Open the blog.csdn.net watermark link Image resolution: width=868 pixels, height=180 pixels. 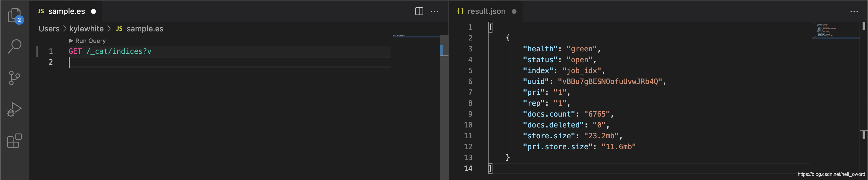click(831, 174)
